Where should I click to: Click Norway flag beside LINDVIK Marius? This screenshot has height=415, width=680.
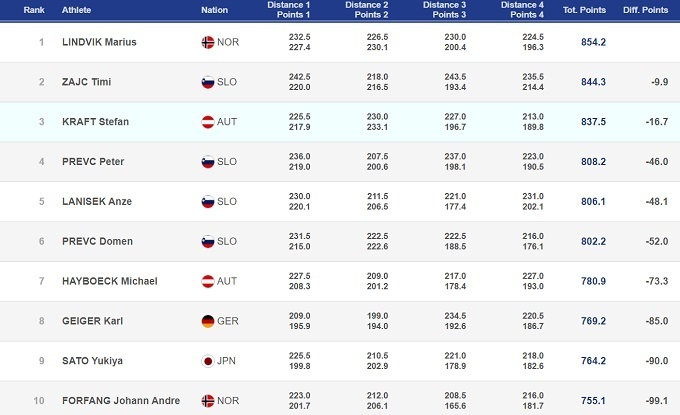[208, 42]
